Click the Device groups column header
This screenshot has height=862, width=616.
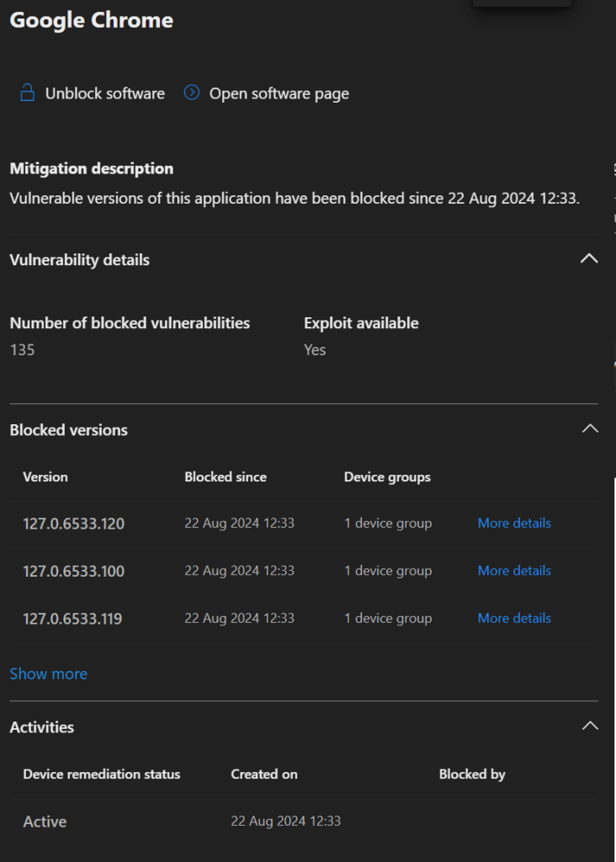[387, 476]
